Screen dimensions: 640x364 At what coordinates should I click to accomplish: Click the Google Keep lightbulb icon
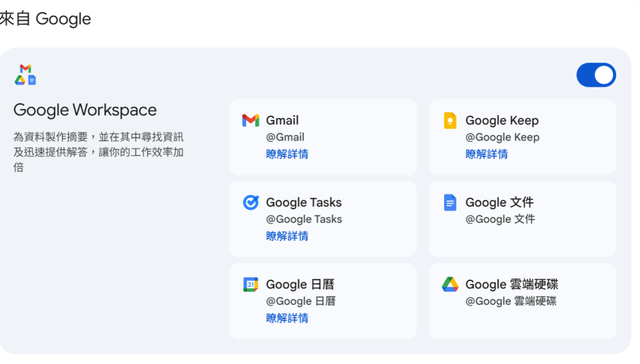click(450, 121)
